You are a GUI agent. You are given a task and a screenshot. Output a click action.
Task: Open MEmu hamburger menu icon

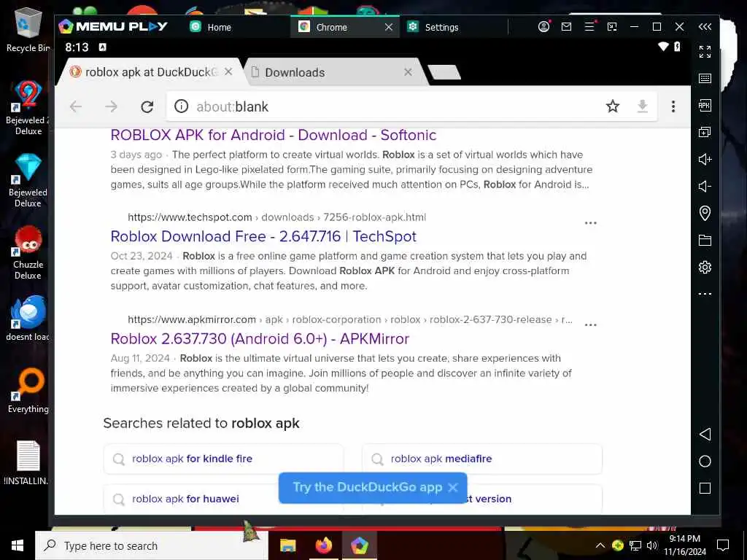point(589,27)
